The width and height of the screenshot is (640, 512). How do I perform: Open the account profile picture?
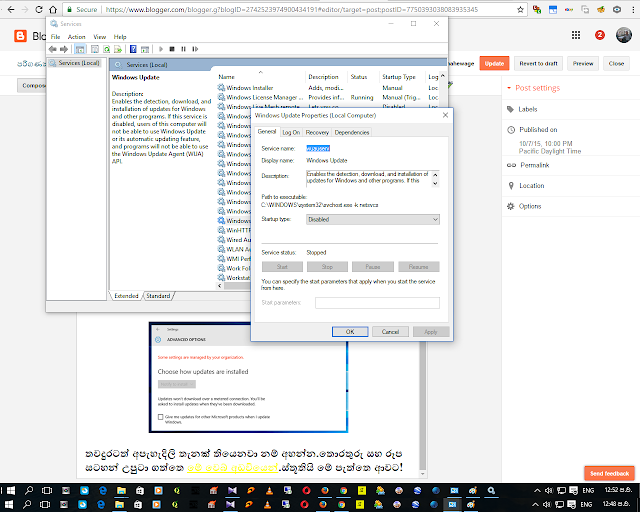624,35
